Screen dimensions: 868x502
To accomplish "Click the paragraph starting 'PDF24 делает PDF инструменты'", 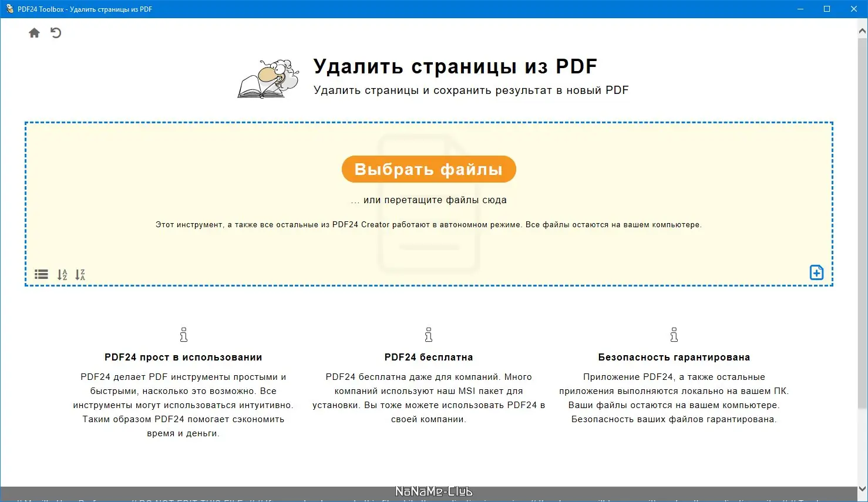I will point(183,405).
